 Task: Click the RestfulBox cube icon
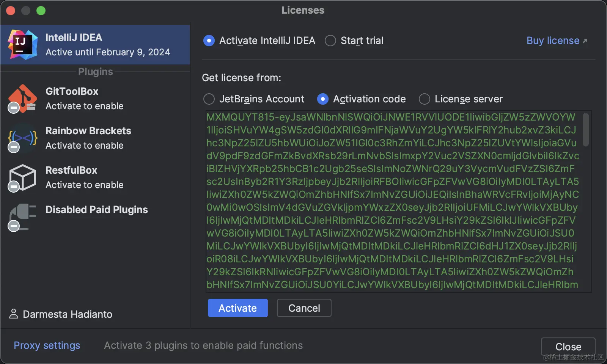pos(23,177)
